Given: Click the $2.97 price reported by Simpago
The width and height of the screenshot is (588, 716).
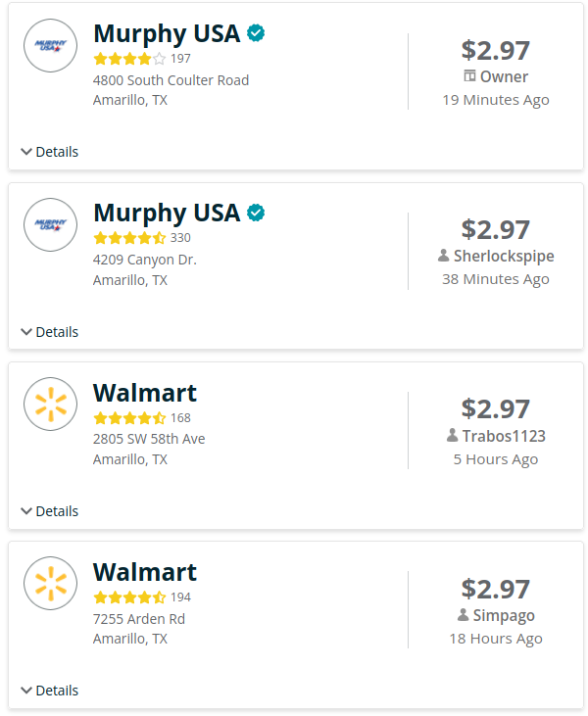Looking at the screenshot, I should click(x=496, y=589).
